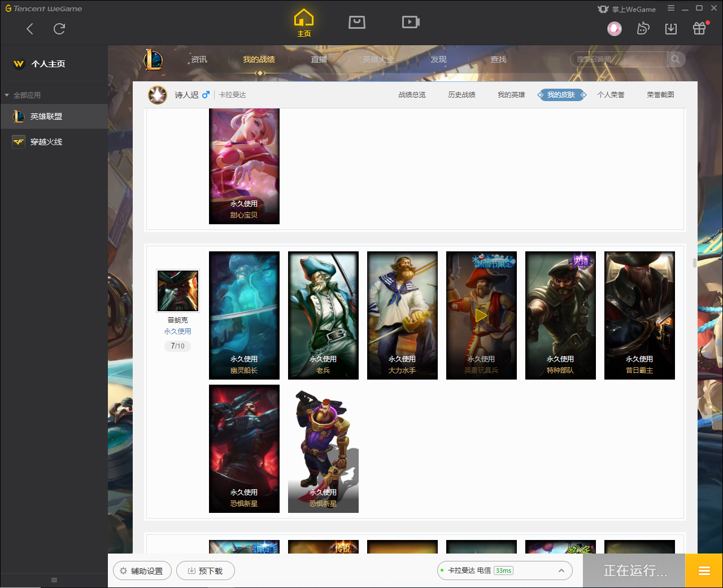Image resolution: width=723 pixels, height=588 pixels.
Task: Switch to the 直播 tab
Action: point(319,59)
